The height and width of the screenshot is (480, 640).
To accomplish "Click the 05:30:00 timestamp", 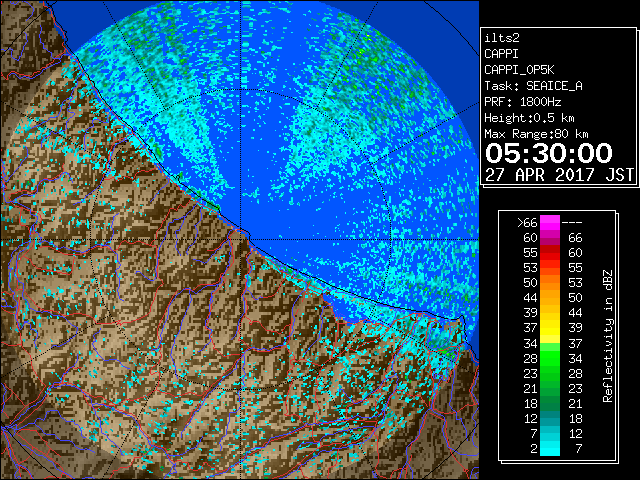I will [549, 153].
